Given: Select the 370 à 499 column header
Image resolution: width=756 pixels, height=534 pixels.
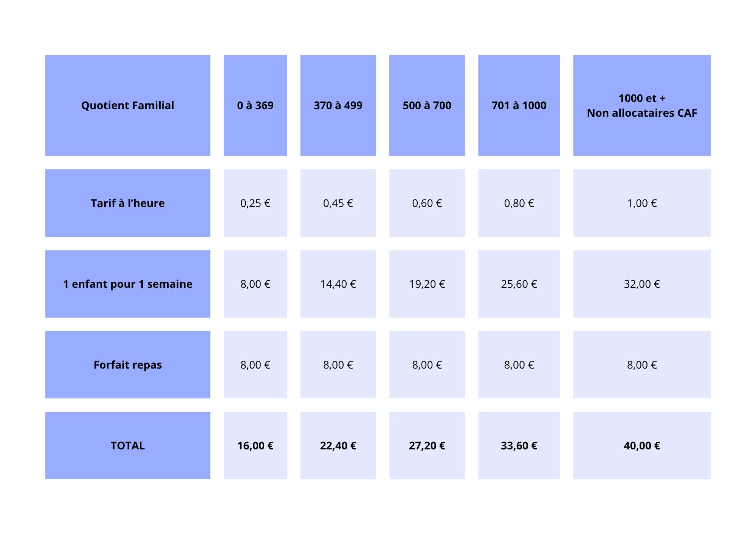Looking at the screenshot, I should [x=338, y=105].
